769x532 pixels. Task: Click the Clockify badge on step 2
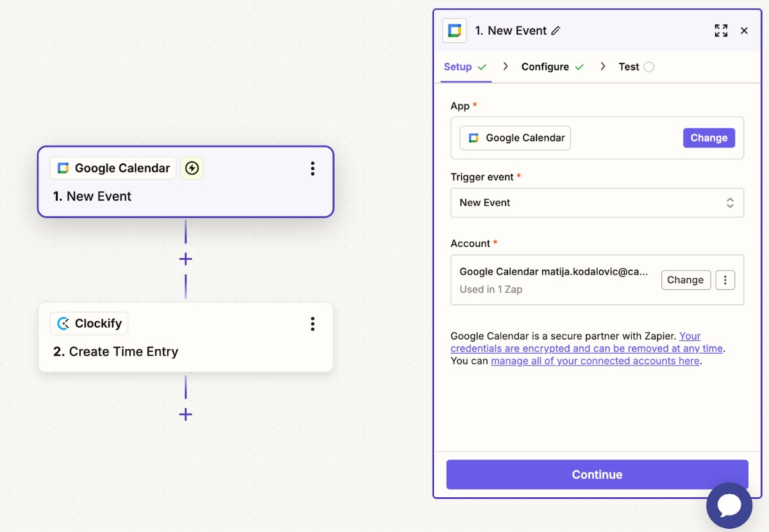89,324
